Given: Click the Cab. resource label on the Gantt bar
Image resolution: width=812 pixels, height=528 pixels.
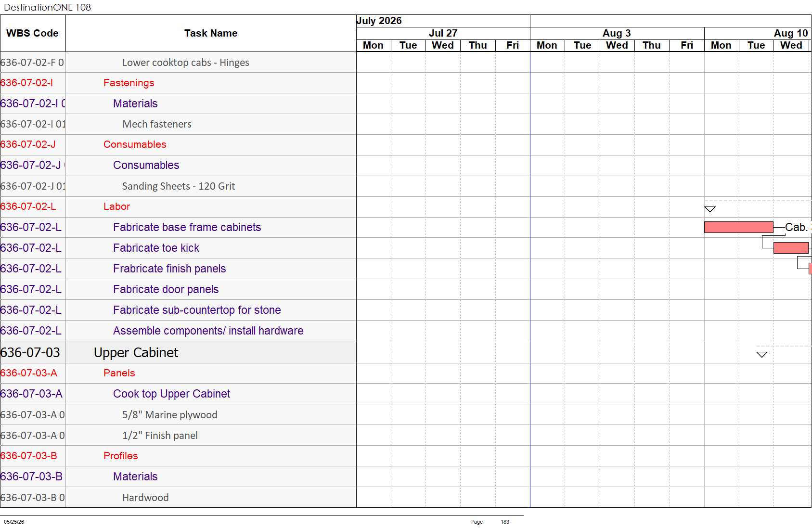Looking at the screenshot, I should pos(796,227).
